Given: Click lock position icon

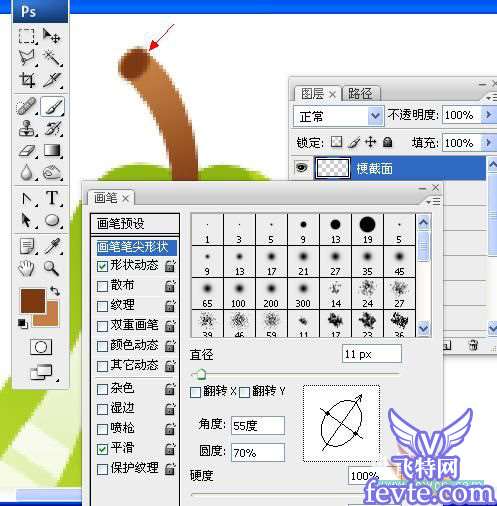Looking at the screenshot, I should pyautogui.click(x=370, y=142).
